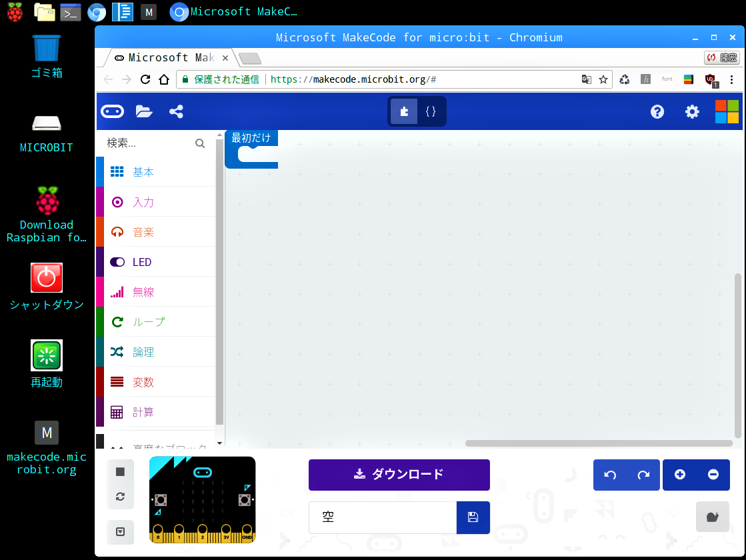Open the Raspberry Pi main menu
This screenshot has width=746, height=560.
coord(15,12)
